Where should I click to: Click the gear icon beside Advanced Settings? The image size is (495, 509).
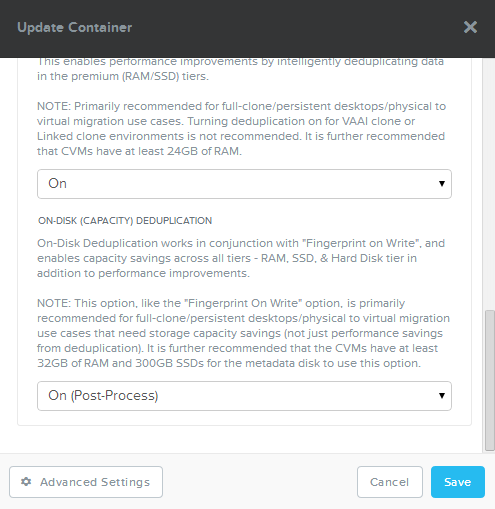click(x=26, y=481)
